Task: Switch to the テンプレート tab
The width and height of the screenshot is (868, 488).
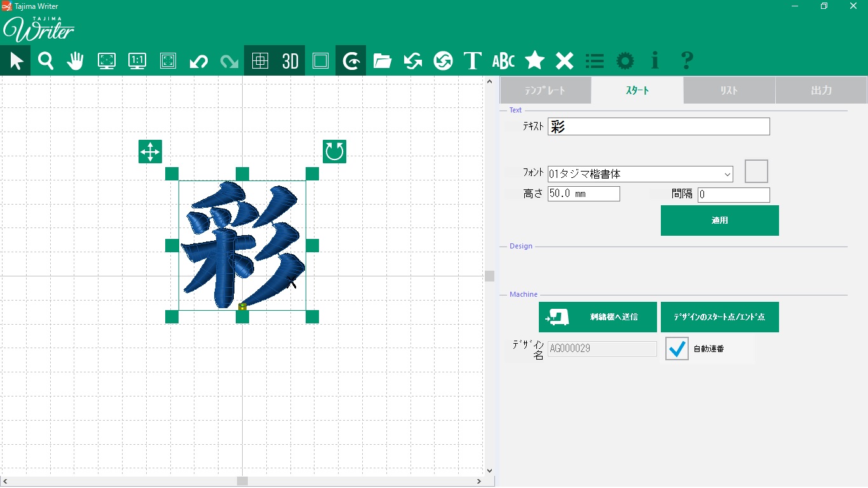Action: point(546,90)
